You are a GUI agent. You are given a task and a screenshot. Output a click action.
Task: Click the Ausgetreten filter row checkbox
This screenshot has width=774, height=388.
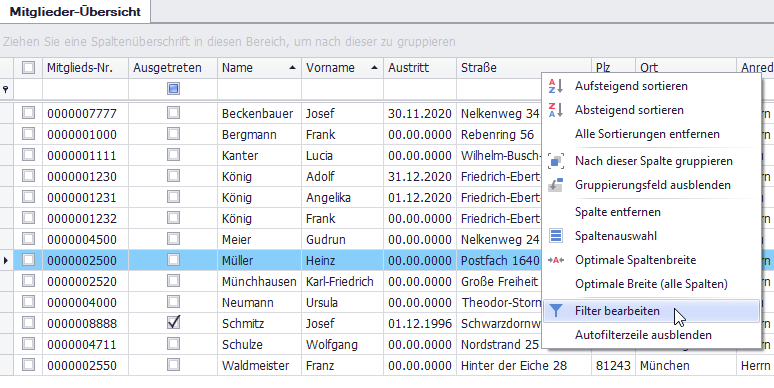coord(173,89)
